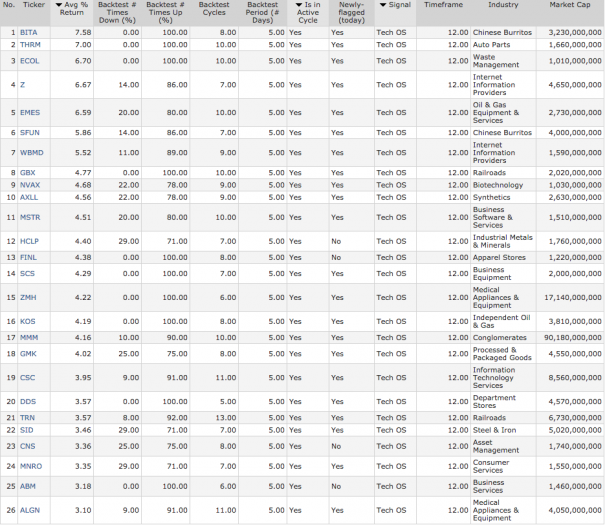Click the Industry column header
This screenshot has width=605, height=525.
point(503,5)
